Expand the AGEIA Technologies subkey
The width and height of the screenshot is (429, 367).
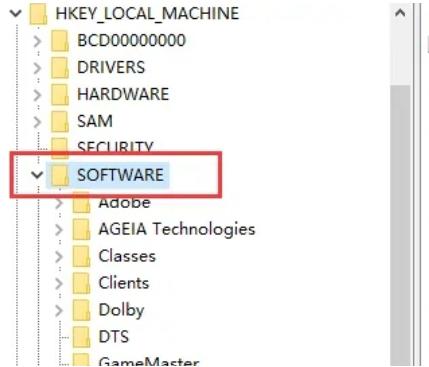[59, 229]
